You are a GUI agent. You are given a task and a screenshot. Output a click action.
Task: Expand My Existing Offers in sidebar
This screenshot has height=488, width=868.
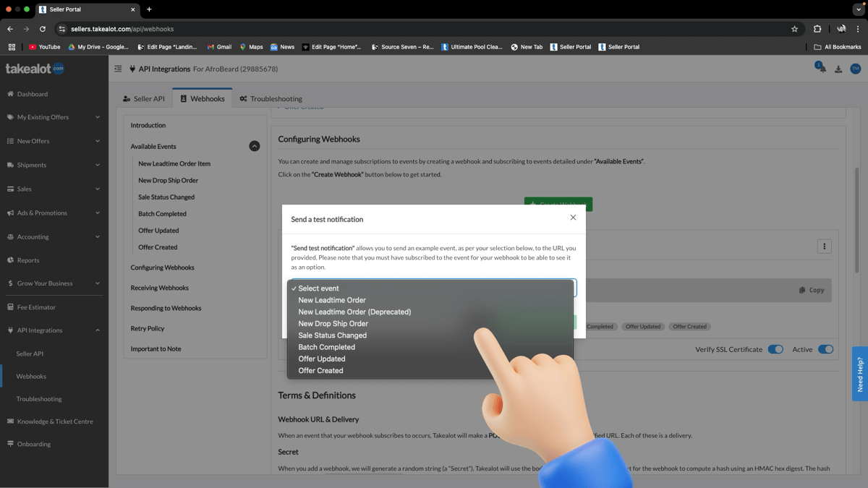54,117
